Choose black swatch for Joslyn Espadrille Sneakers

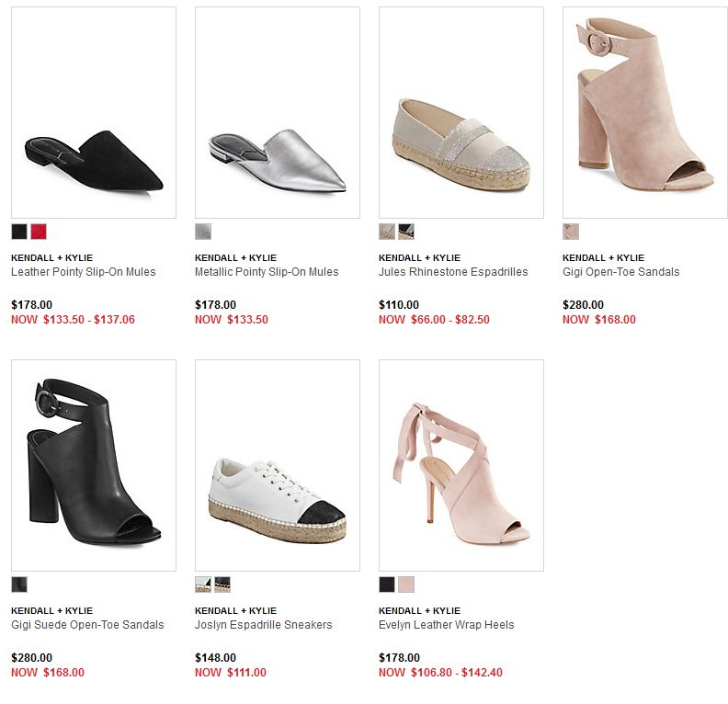[x=222, y=585]
